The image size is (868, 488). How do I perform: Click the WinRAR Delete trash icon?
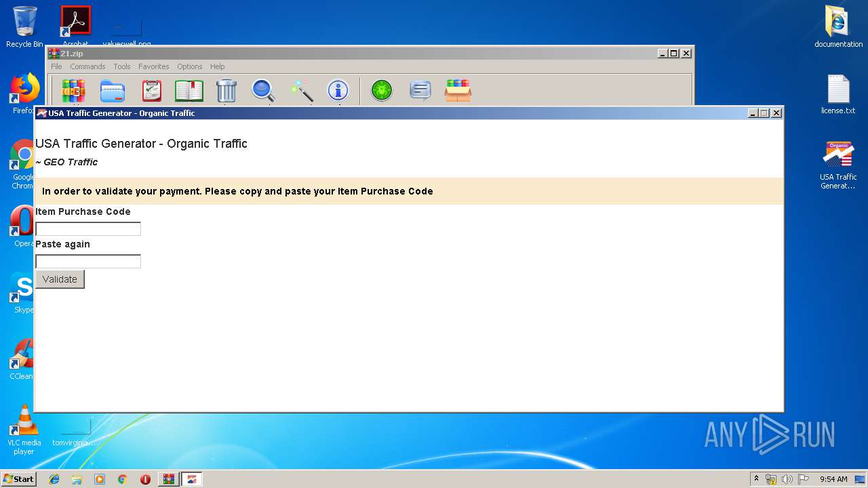click(226, 91)
